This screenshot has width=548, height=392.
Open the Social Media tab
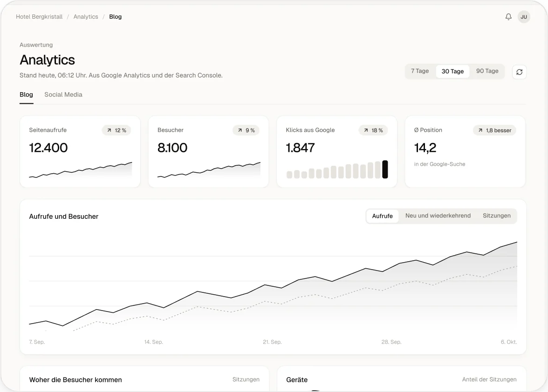tap(63, 95)
